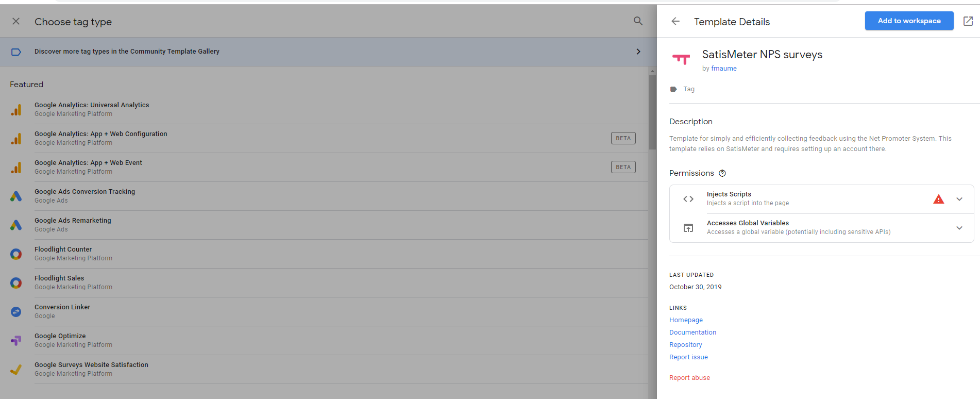This screenshot has width=980, height=399.
Task: Click the tag list vertical scrollbar thumb
Action: click(652, 112)
